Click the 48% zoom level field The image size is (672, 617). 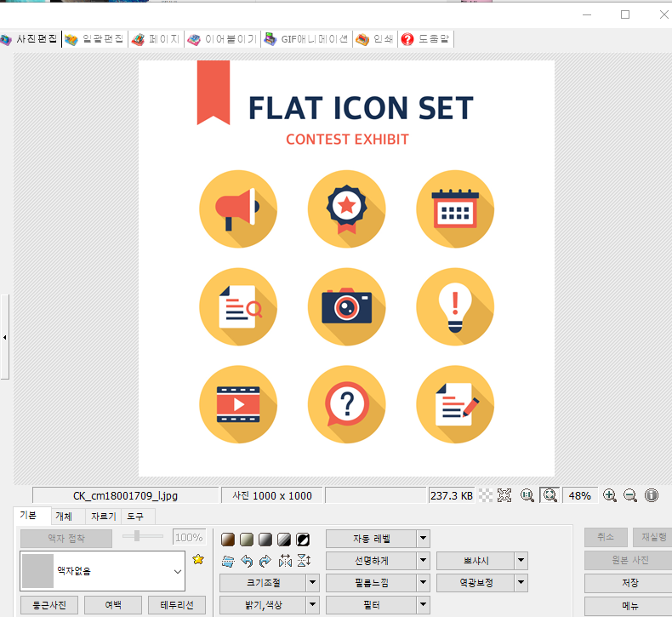[x=580, y=495]
